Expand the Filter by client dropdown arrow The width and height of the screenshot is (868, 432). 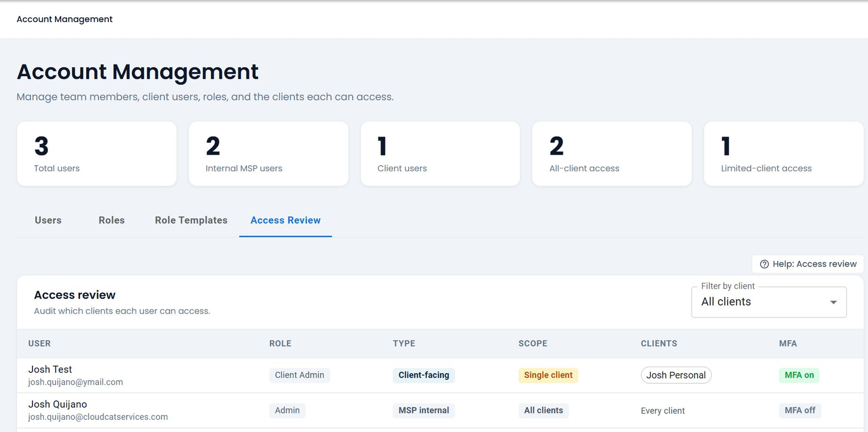(x=833, y=302)
